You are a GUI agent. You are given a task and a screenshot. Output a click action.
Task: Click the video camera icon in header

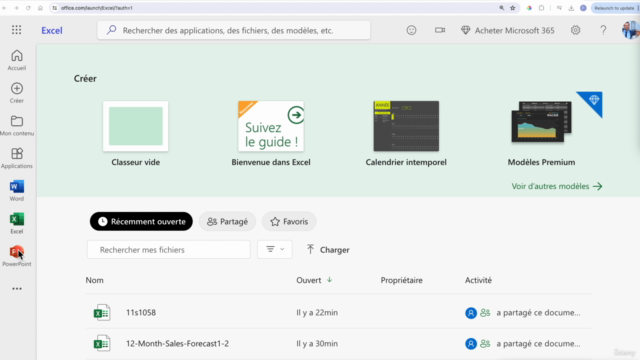tap(440, 30)
